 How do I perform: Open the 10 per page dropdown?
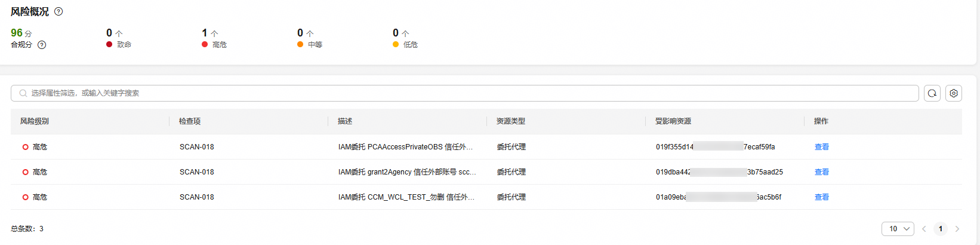point(898,229)
